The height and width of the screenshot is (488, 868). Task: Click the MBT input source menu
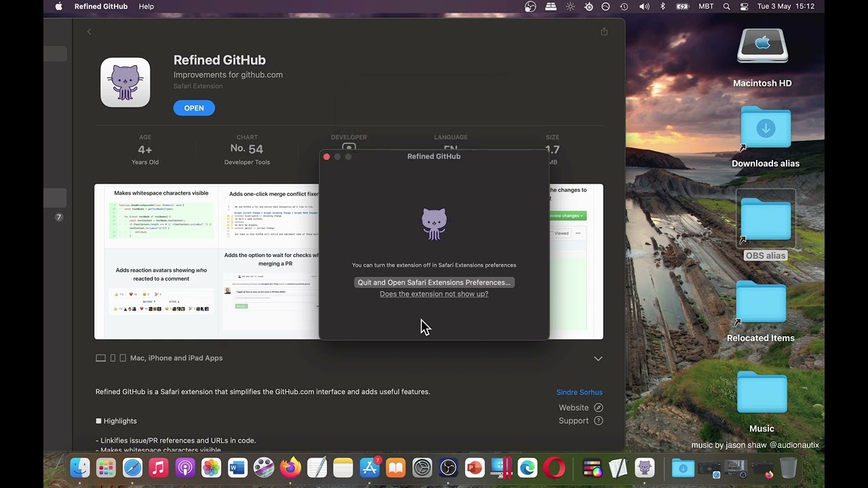706,6
